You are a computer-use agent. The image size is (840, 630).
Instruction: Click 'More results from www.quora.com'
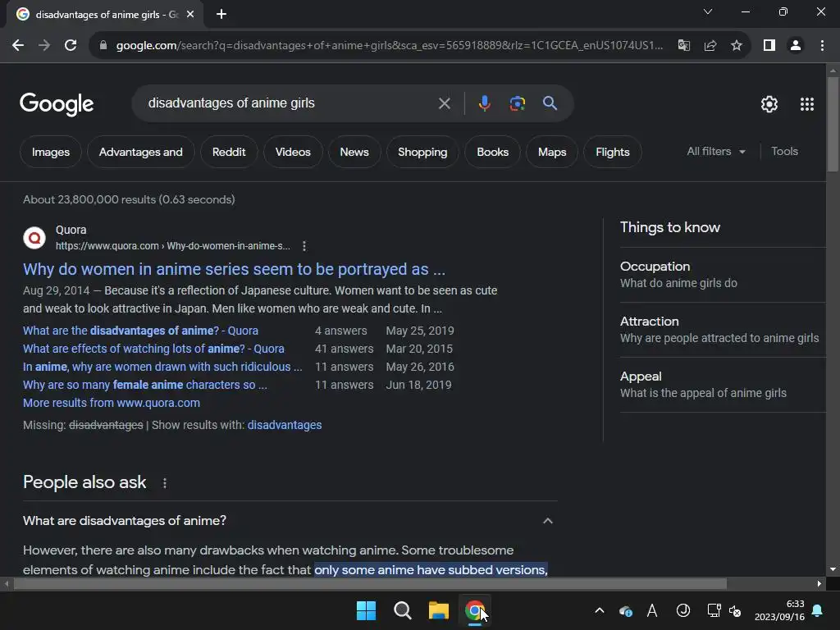coord(112,403)
